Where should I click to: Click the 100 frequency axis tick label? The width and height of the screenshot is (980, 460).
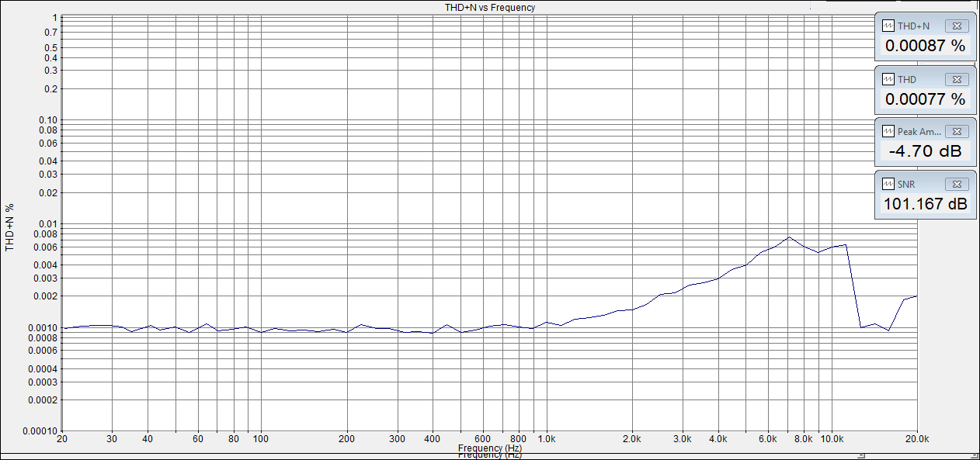pos(261,439)
